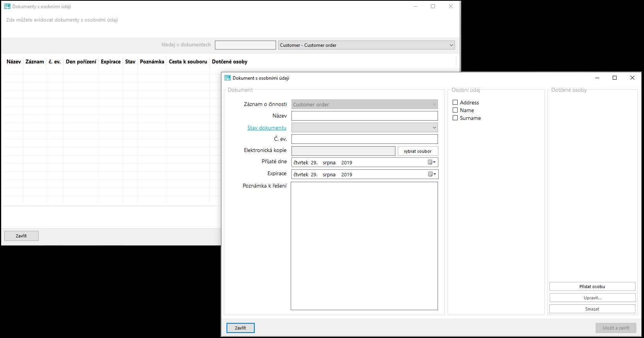Click the hledej v dokumentech search field

click(245, 45)
